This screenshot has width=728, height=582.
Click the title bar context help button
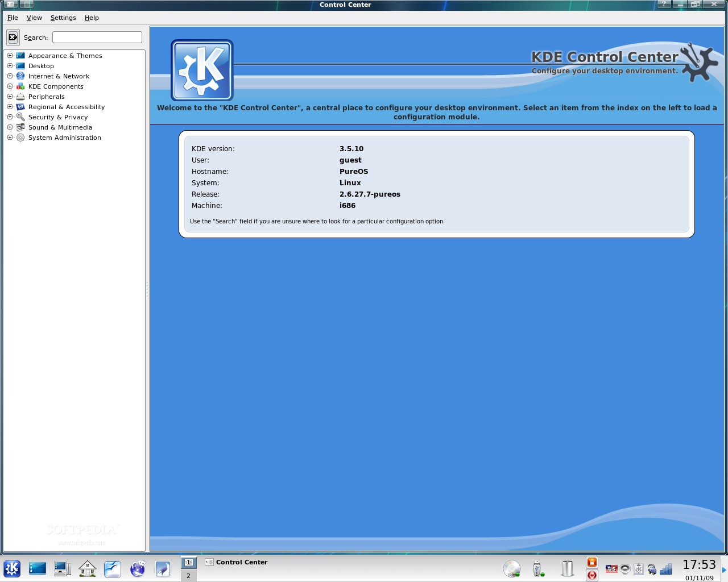[664, 4]
